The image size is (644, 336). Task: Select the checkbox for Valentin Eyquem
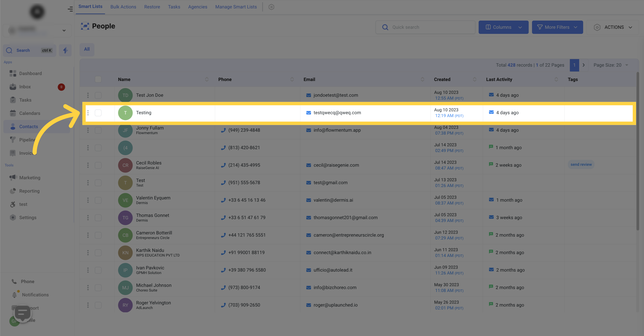click(x=98, y=200)
